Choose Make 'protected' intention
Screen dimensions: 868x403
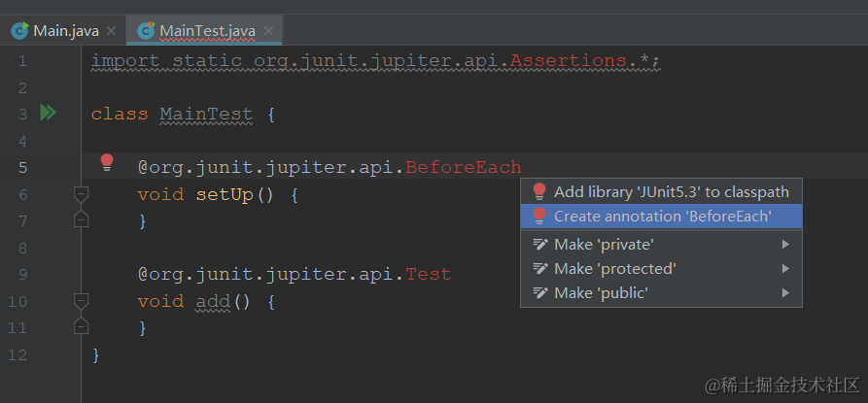coord(661,268)
